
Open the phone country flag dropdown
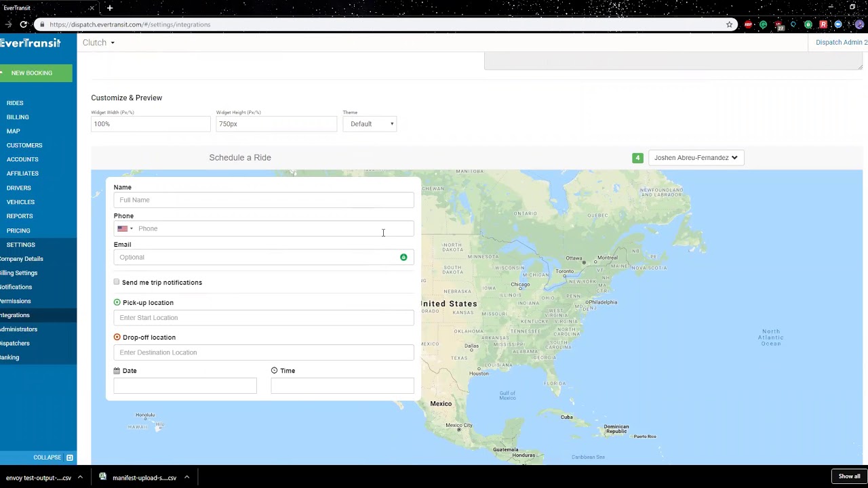pyautogui.click(x=125, y=229)
